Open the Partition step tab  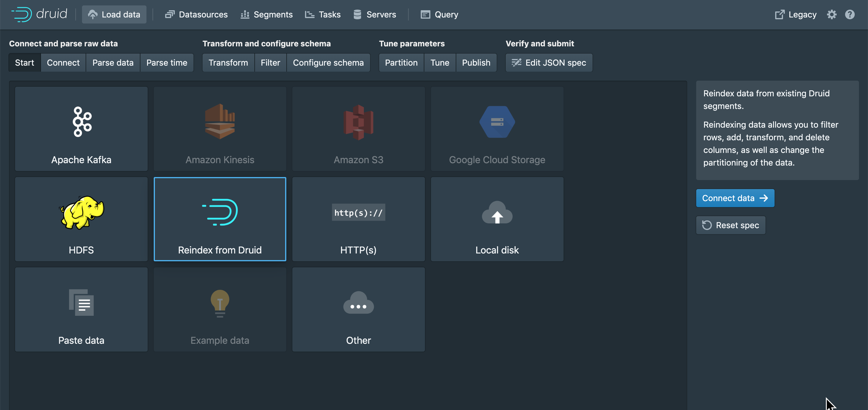click(401, 63)
